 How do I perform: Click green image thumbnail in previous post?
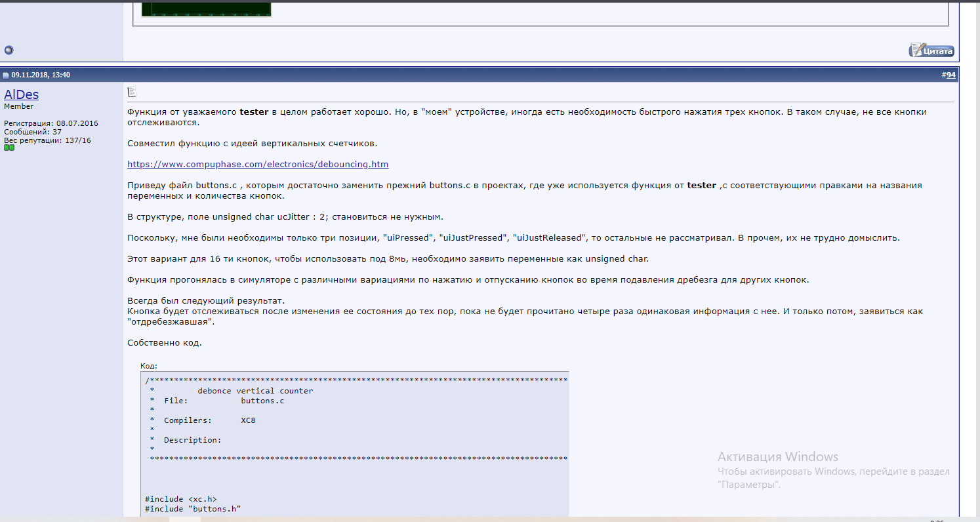click(x=207, y=9)
